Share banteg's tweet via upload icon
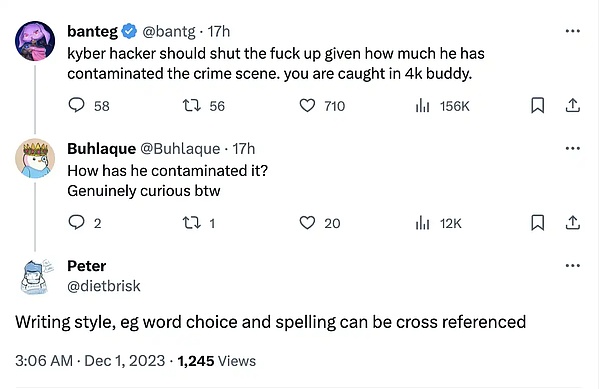 (573, 105)
